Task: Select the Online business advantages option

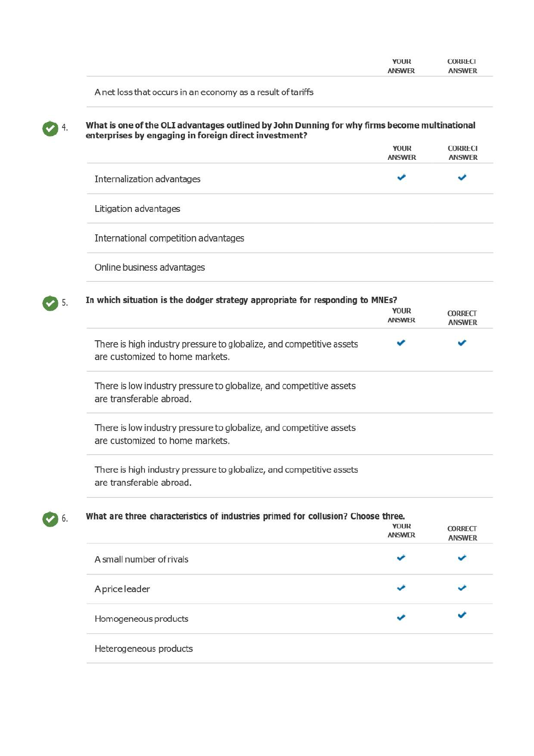Action: [149, 268]
